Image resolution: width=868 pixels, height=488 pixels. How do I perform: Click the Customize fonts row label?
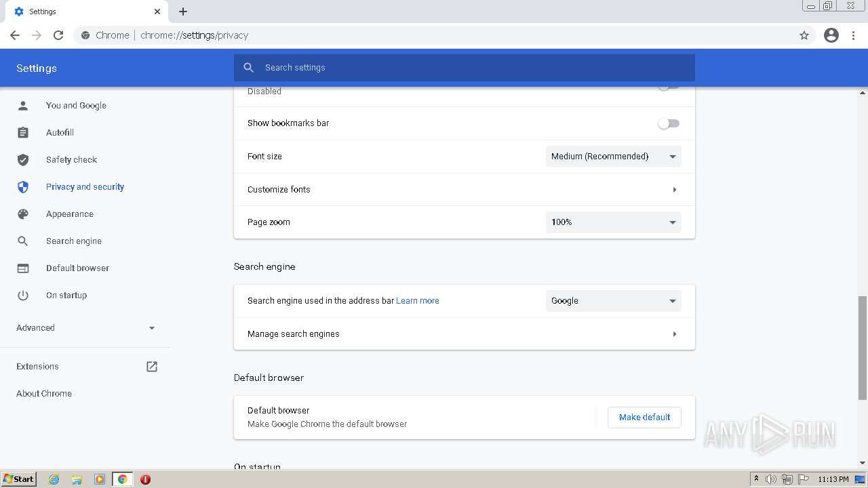(279, 190)
